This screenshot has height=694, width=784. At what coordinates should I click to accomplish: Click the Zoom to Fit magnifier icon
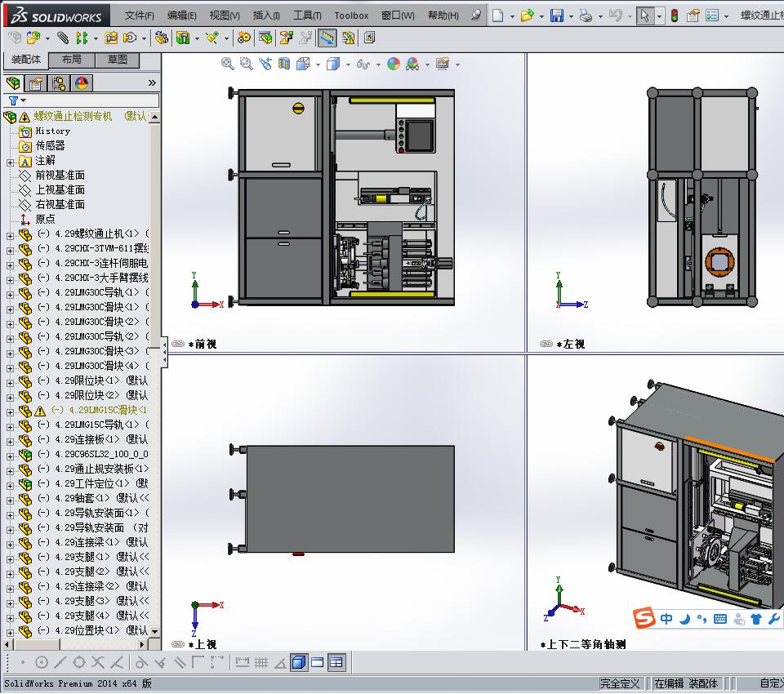[228, 64]
